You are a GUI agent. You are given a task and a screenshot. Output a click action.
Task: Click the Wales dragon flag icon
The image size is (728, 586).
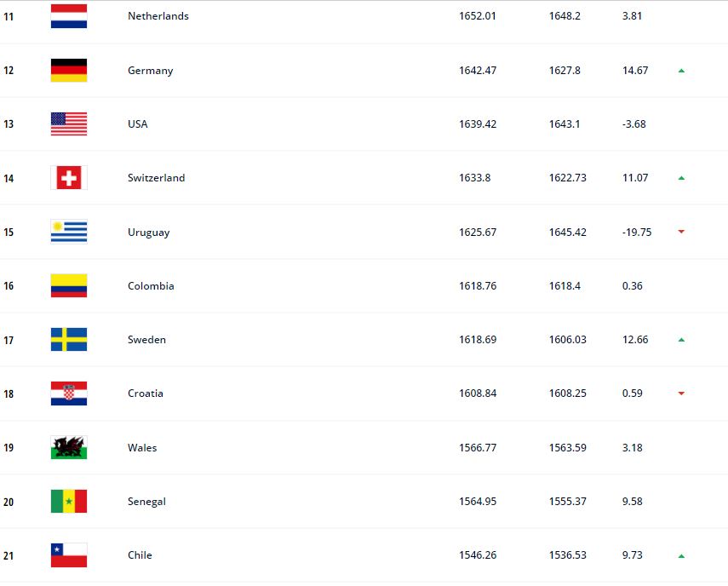point(69,448)
